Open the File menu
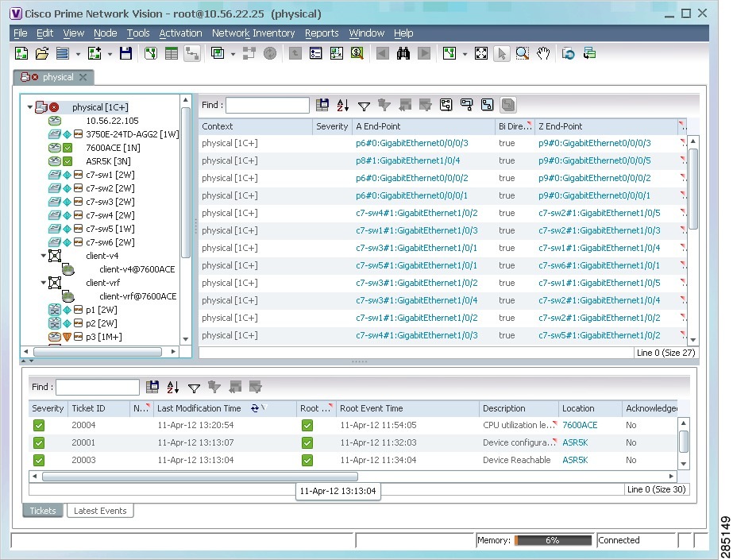The height and width of the screenshot is (560, 733). [21, 33]
